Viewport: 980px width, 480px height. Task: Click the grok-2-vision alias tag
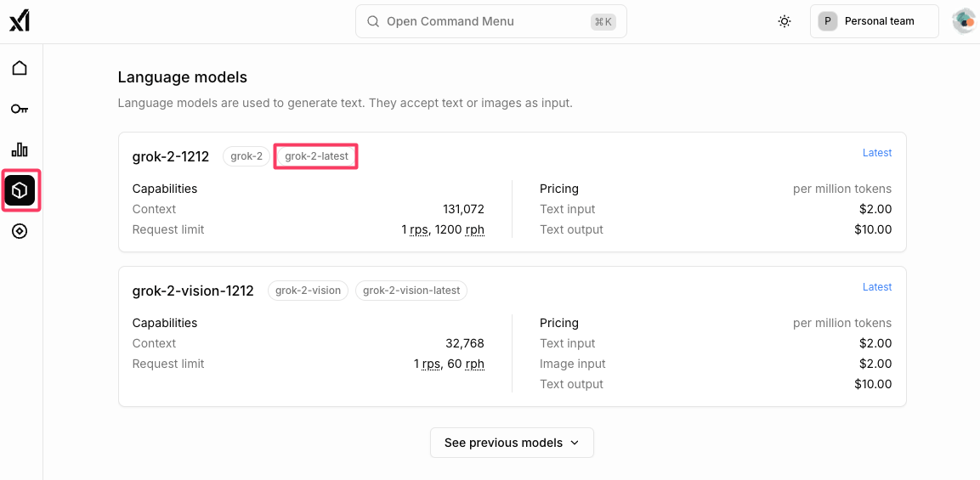[308, 291]
